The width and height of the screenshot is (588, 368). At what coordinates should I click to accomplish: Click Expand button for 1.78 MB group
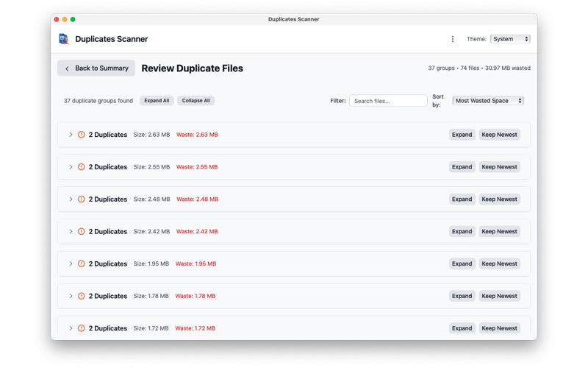coord(462,296)
